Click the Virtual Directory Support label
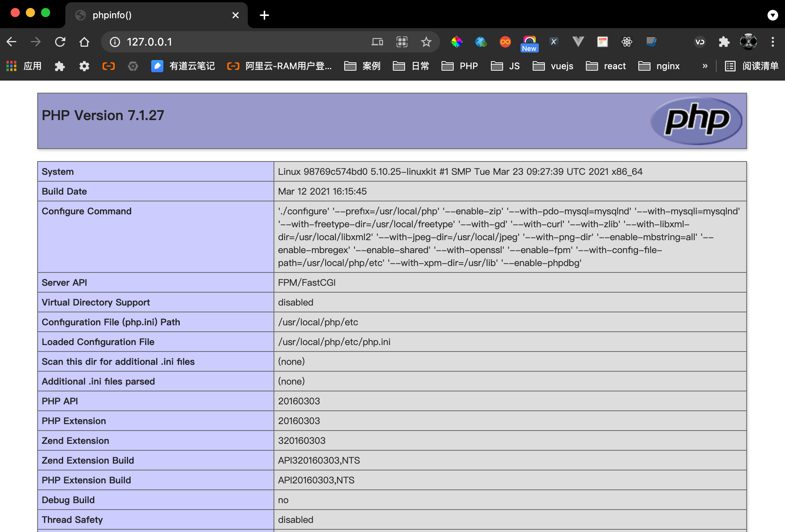The width and height of the screenshot is (785, 532). [96, 302]
